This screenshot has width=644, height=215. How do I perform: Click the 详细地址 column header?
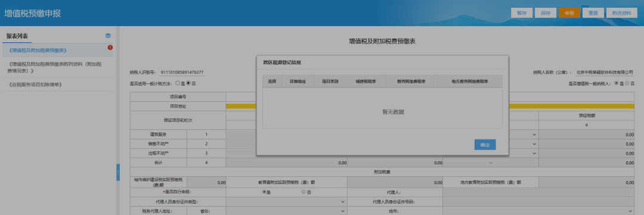(298, 81)
